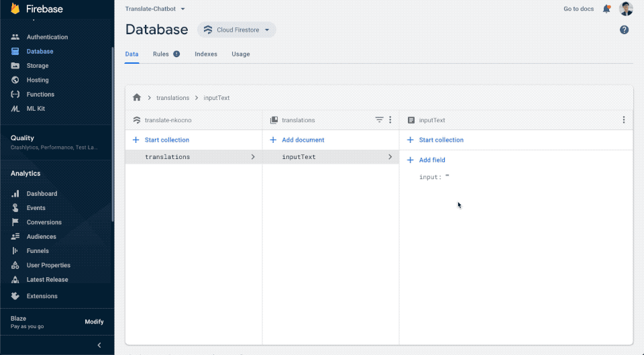
Task: Switch to the Usage tab
Action: click(x=241, y=54)
